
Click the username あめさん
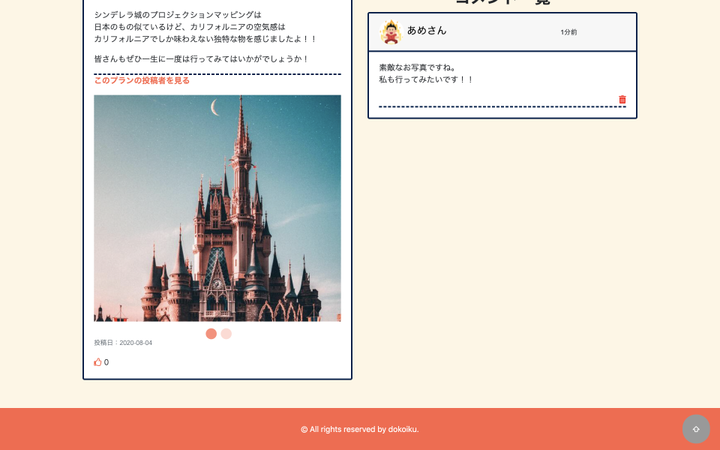point(427,31)
